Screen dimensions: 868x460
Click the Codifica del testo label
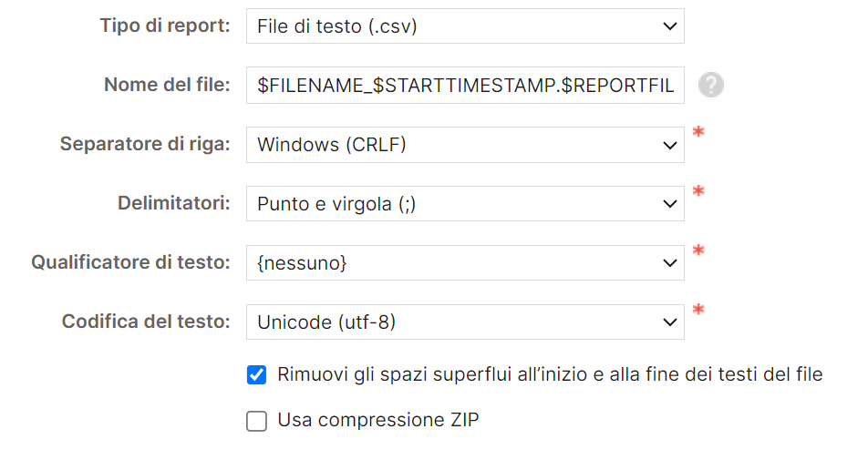click(x=146, y=322)
